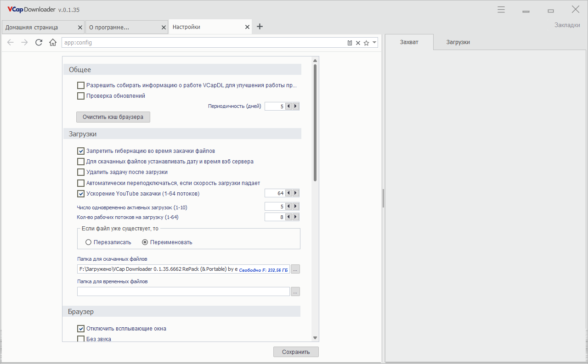Viewport: 588px width, 364px height.
Task: Increase активных загрузок count with right arrow
Action: (x=296, y=207)
